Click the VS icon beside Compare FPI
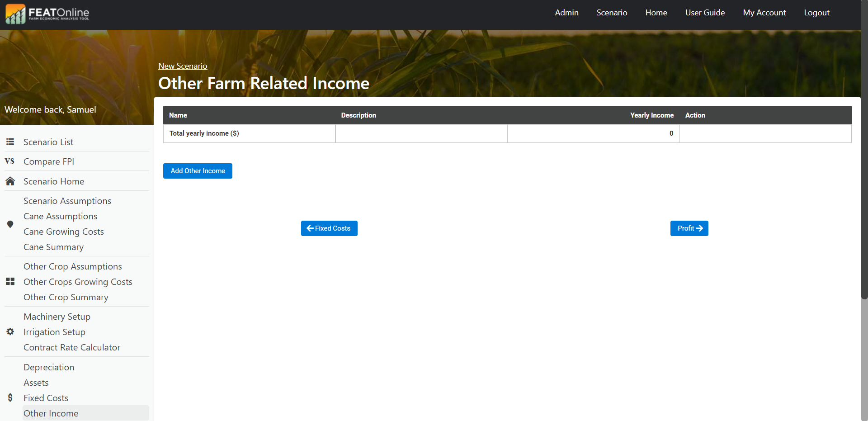Image resolution: width=868 pixels, height=421 pixels. click(x=9, y=161)
